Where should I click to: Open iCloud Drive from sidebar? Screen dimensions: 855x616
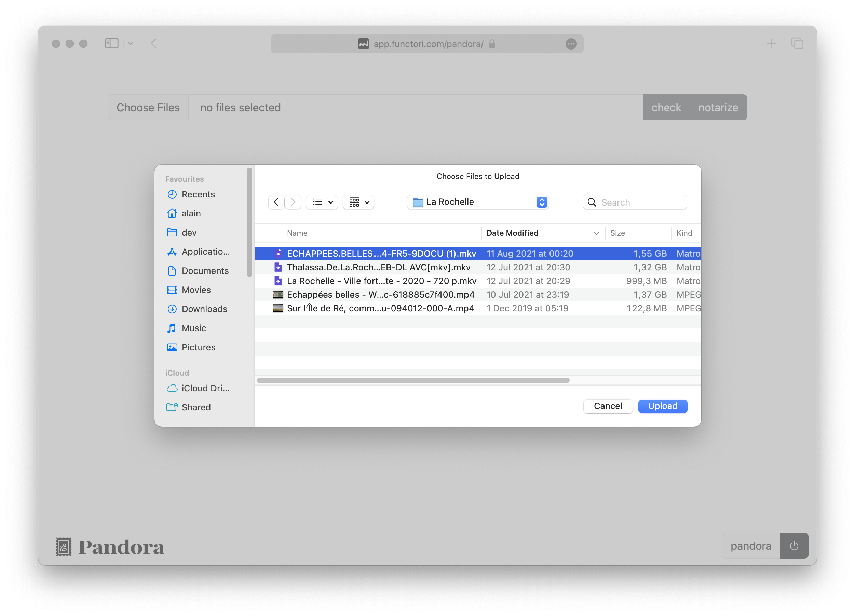pos(205,388)
